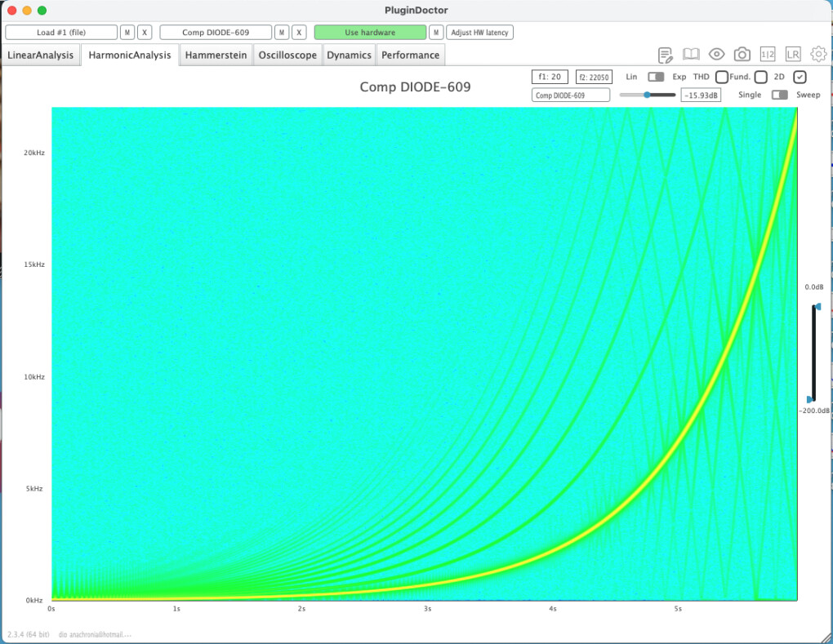The width and height of the screenshot is (833, 644).
Task: Switch to the Hammerstein tab
Action: point(216,56)
